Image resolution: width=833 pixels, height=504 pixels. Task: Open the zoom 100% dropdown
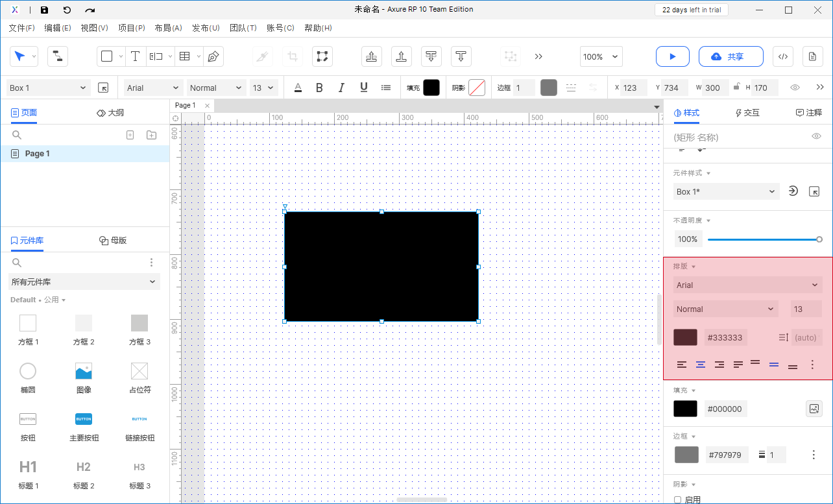coord(601,56)
